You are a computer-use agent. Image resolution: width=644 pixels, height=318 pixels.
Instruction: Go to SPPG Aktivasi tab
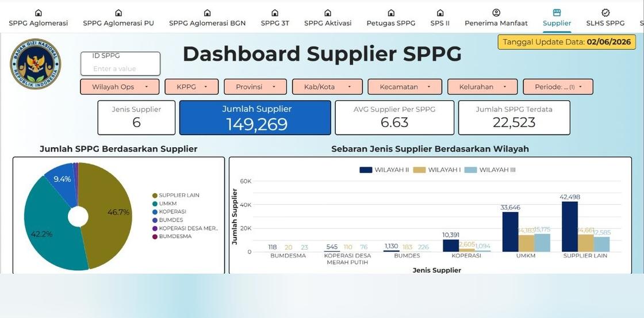pos(328,23)
